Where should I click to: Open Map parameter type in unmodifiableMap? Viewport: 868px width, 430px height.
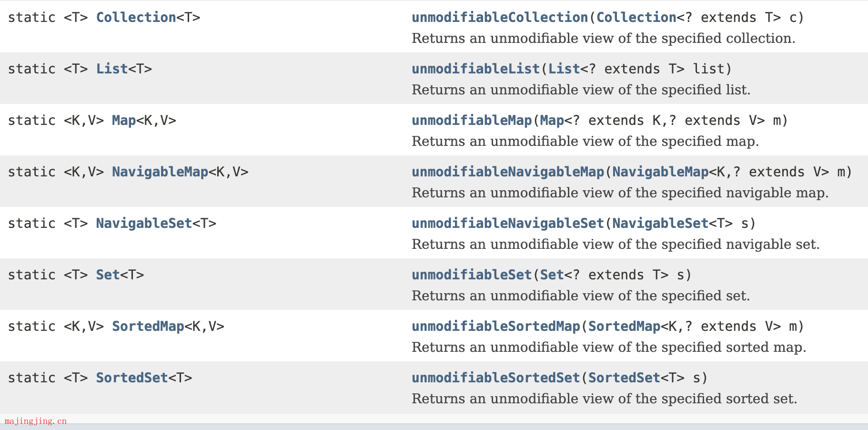pos(552,120)
